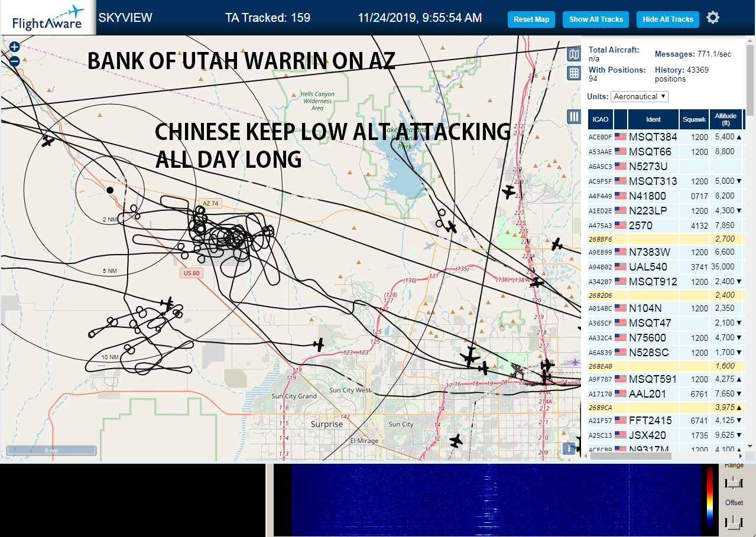This screenshot has height=537, width=756.
Task: Open the map layer switcher icon
Action: (x=573, y=54)
